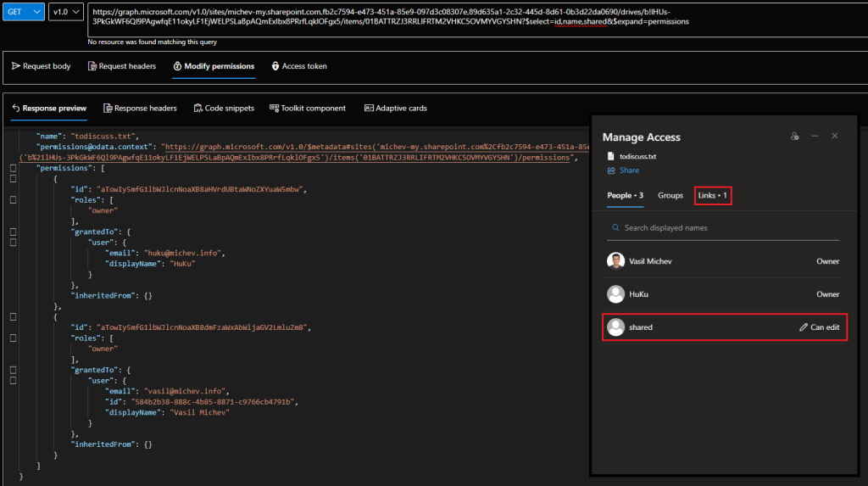Click the pencil icon next to Can edit
868x486 pixels.
[x=804, y=327]
